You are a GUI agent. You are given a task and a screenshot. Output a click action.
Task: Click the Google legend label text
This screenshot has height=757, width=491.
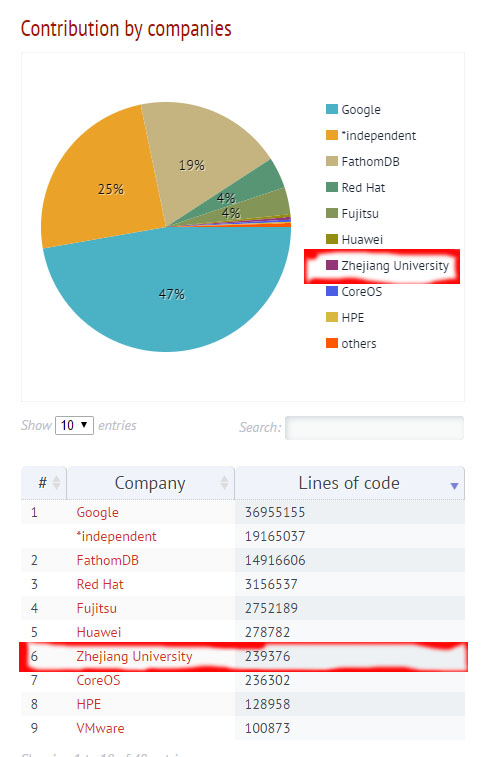361,110
